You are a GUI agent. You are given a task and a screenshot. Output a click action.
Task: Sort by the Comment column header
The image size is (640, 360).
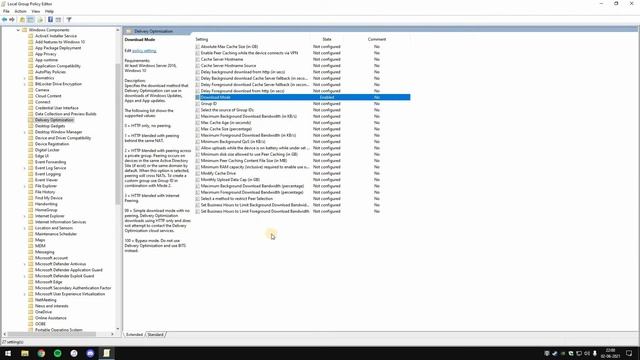click(377, 39)
